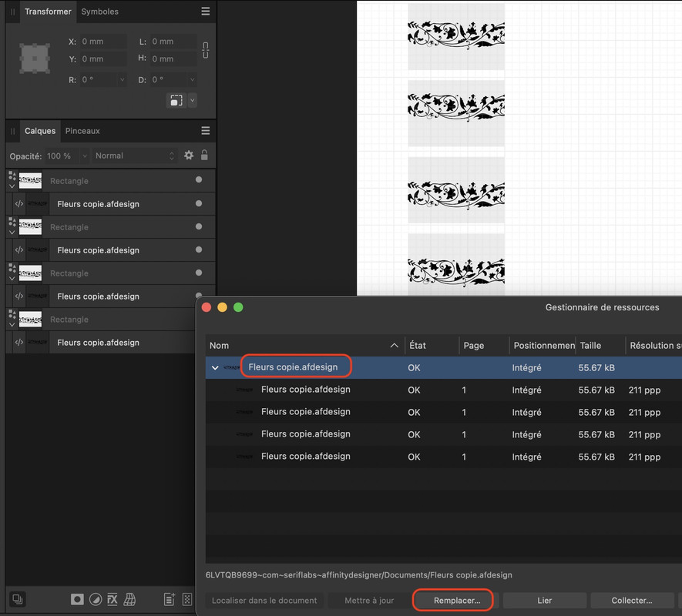
Task: Click the Y position field
Action: pos(103,59)
